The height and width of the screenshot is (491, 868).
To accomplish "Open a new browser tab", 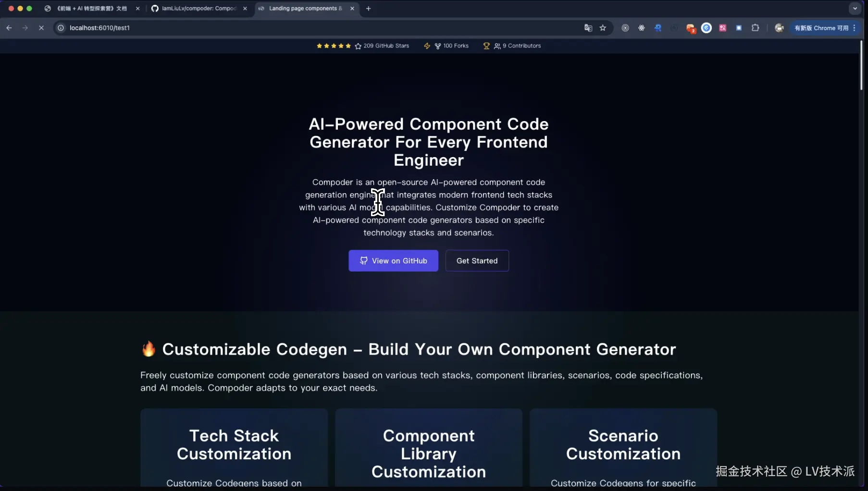I will click(369, 8).
